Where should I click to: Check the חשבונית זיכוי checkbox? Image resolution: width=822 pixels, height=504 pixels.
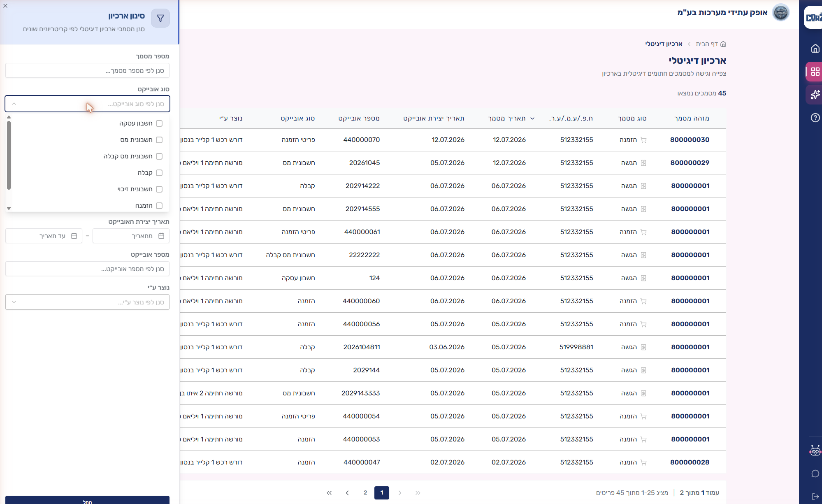coord(159,189)
